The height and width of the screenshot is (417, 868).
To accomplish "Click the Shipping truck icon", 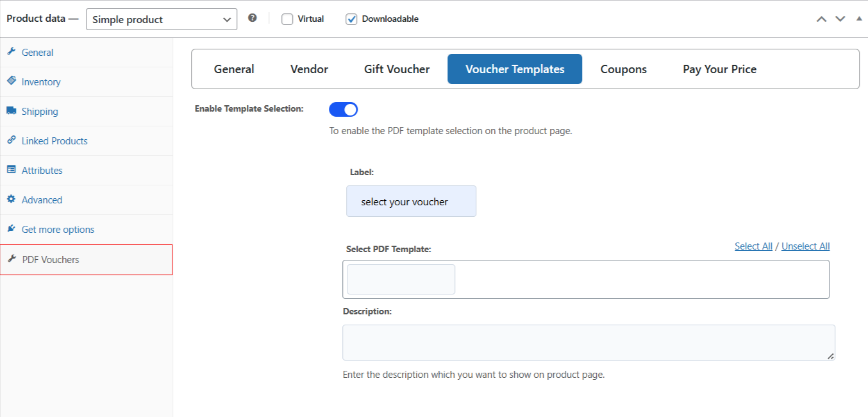I will (11, 111).
